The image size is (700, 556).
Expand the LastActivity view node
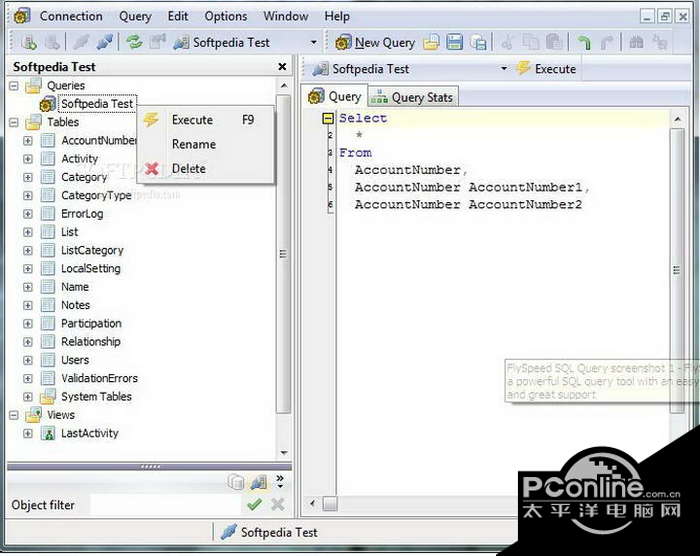pyautogui.click(x=28, y=433)
